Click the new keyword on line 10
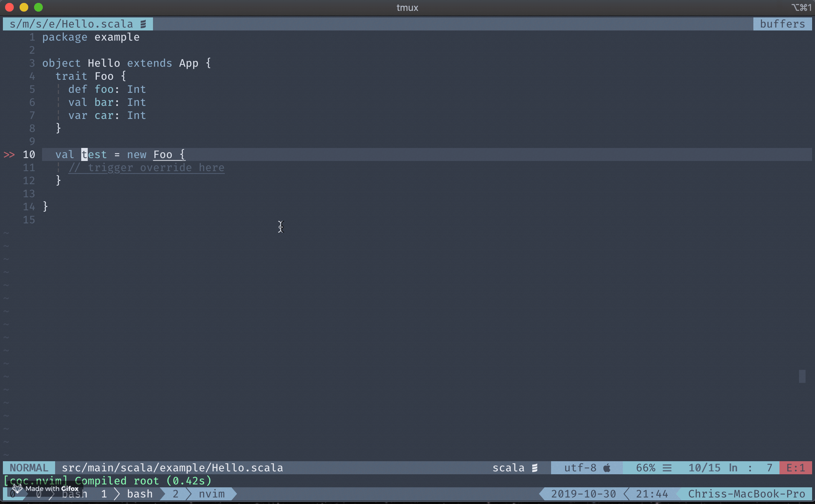Image resolution: width=815 pixels, height=504 pixels. (x=137, y=154)
